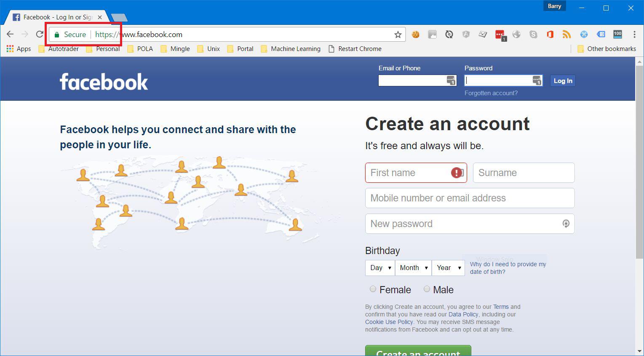The height and width of the screenshot is (356, 644).
Task: Click the chart checkmark extension icon
Action: point(483,35)
